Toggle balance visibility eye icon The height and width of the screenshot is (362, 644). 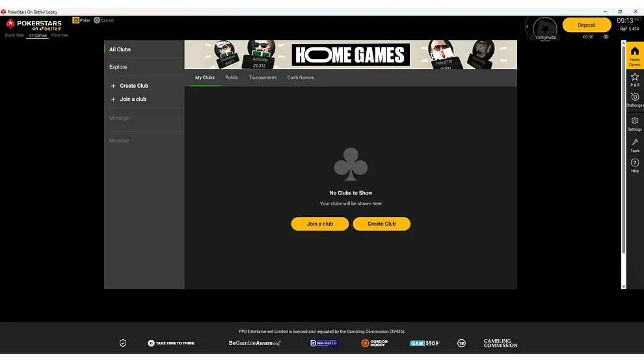point(606,37)
